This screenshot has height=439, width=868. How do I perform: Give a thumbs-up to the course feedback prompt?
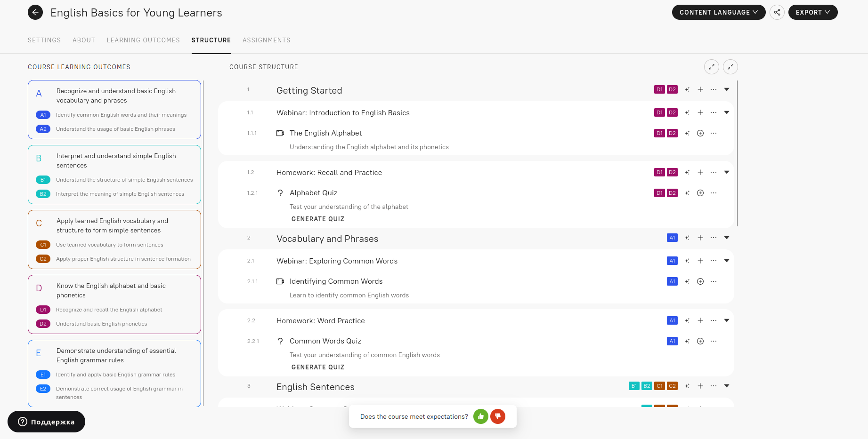(x=480, y=416)
